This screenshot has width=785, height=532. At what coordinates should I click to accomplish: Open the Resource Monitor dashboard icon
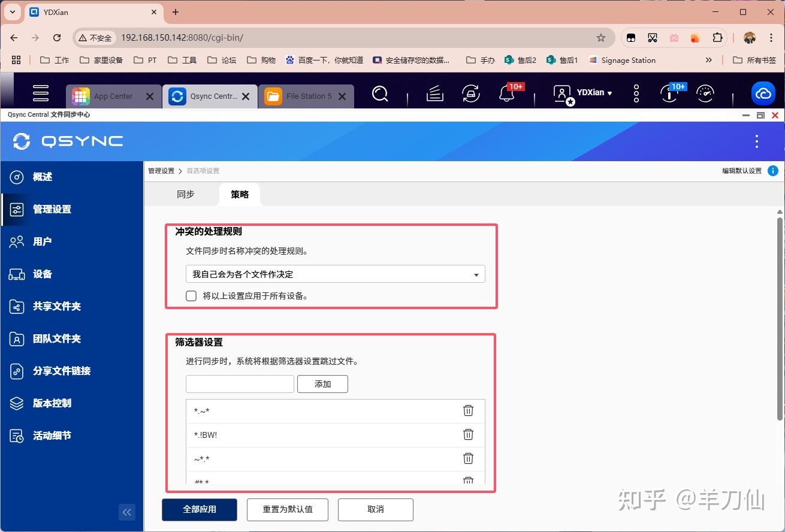(705, 94)
